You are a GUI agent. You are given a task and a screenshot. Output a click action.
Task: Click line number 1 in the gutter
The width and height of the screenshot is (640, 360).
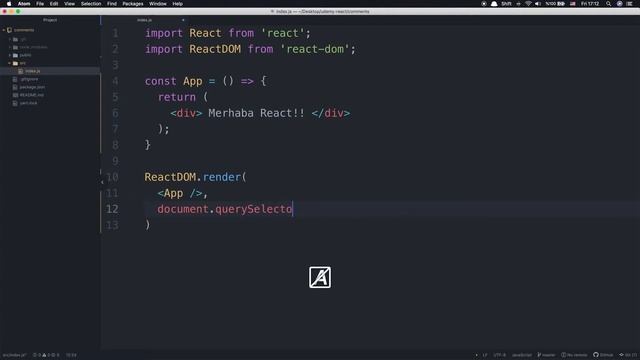pyautogui.click(x=116, y=33)
